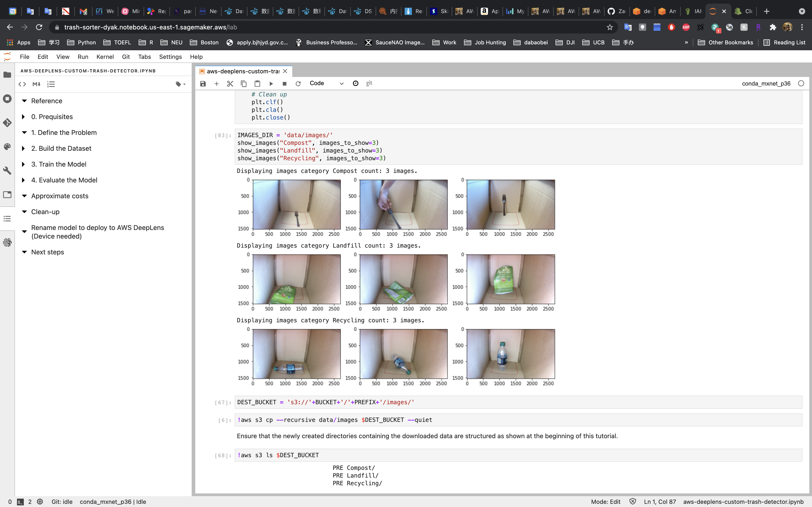
Task: Open the Settings menu
Action: pyautogui.click(x=170, y=57)
